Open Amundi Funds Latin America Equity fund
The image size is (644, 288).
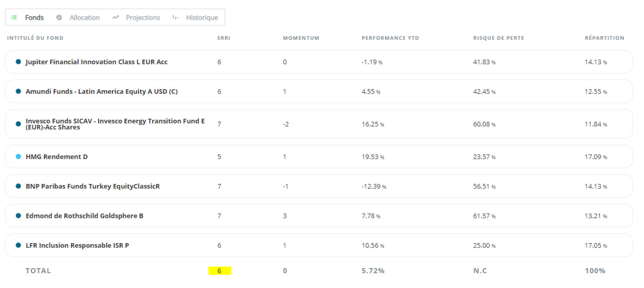102,91
